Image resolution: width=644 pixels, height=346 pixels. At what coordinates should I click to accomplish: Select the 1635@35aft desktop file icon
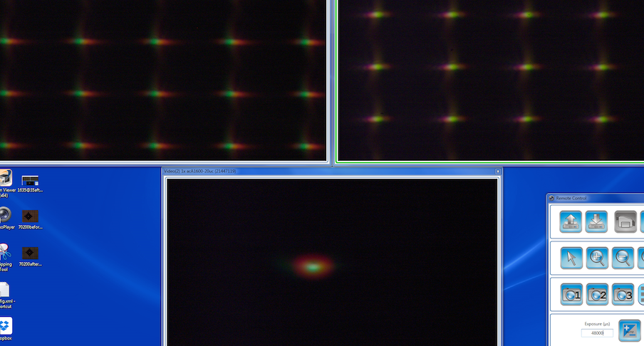click(x=30, y=181)
